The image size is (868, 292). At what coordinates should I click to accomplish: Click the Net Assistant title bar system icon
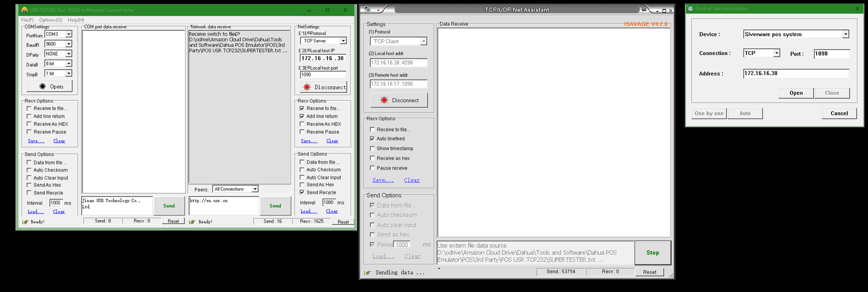[x=367, y=9]
